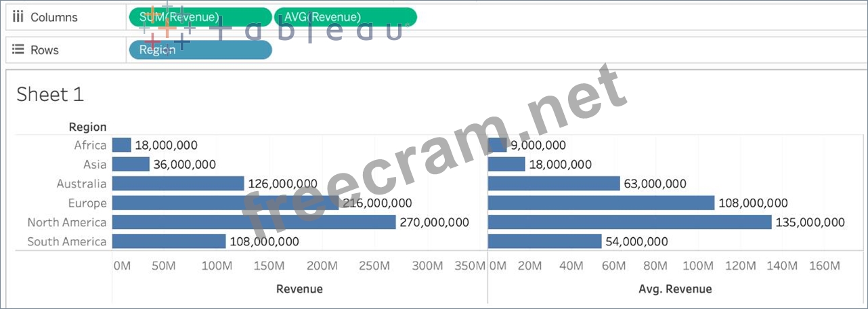Select the Region pill on Rows

200,50
